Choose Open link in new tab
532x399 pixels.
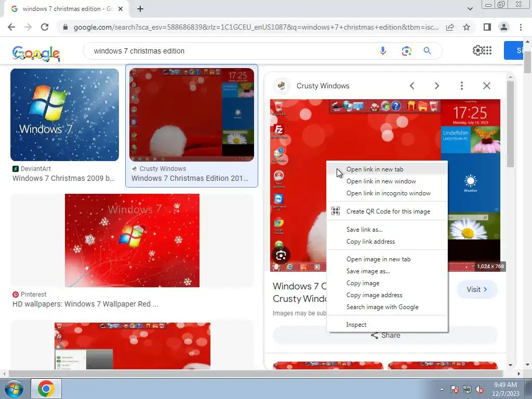(x=387, y=169)
